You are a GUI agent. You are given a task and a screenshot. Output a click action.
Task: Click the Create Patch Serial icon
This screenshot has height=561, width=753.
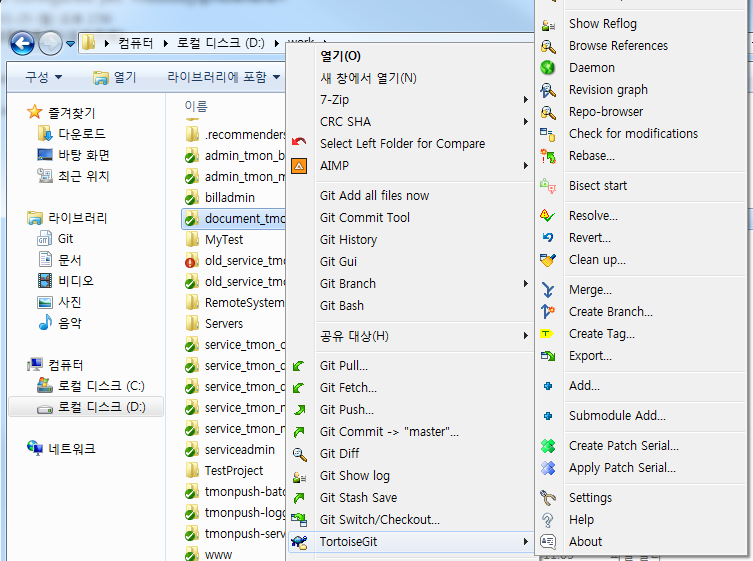(548, 446)
